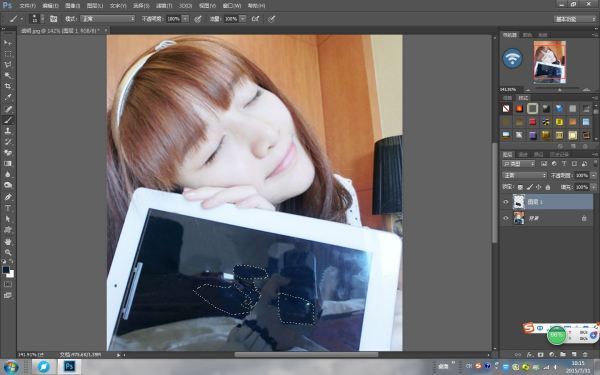Toggle lock position
Viewport: 600px width, 375px height.
click(539, 187)
